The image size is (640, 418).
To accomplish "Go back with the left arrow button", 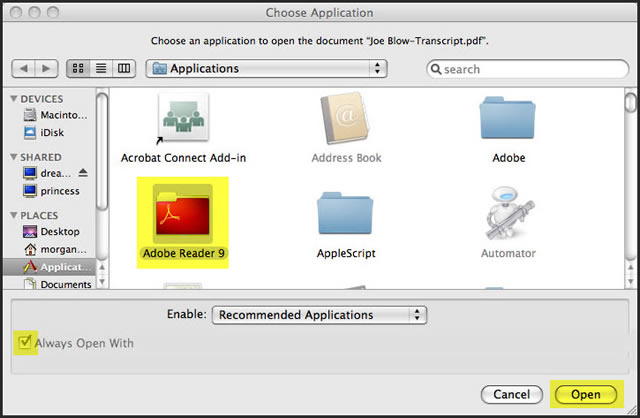I will click(x=23, y=68).
